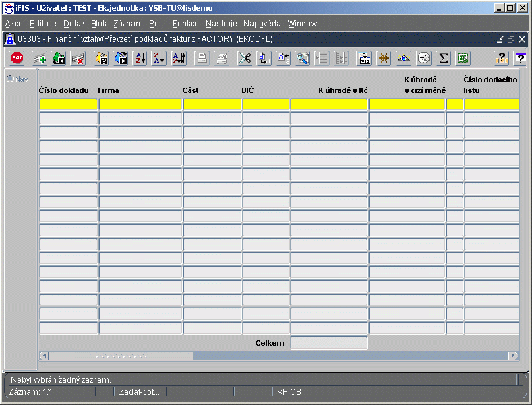Image resolution: width=532 pixels, height=405 pixels.
Task: Click the custom sort settings icon
Action: pyautogui.click(x=179, y=59)
